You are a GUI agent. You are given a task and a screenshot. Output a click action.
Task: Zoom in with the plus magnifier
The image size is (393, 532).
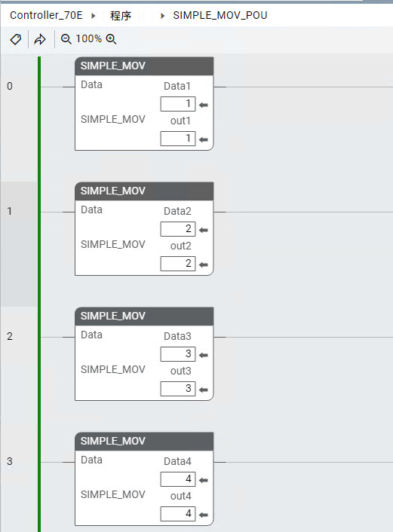tap(111, 39)
